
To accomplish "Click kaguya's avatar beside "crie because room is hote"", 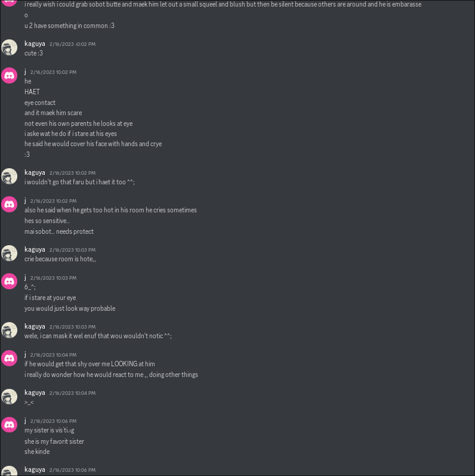I will (9, 253).
